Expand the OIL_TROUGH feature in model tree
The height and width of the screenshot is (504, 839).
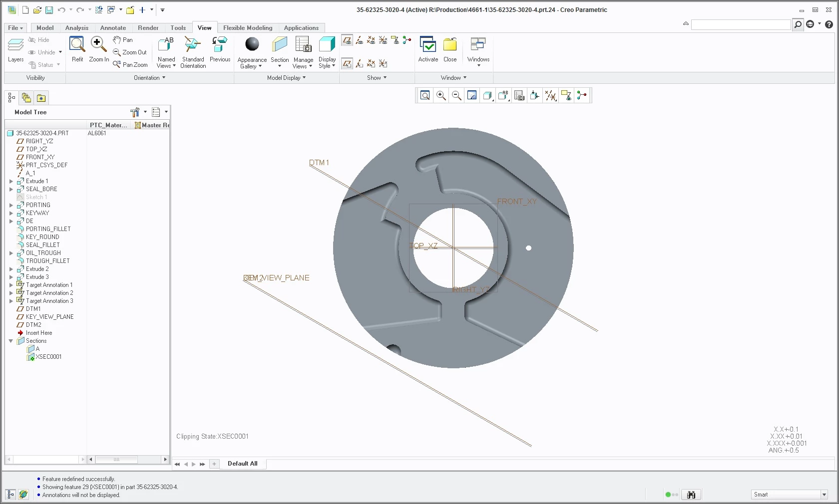(11, 253)
